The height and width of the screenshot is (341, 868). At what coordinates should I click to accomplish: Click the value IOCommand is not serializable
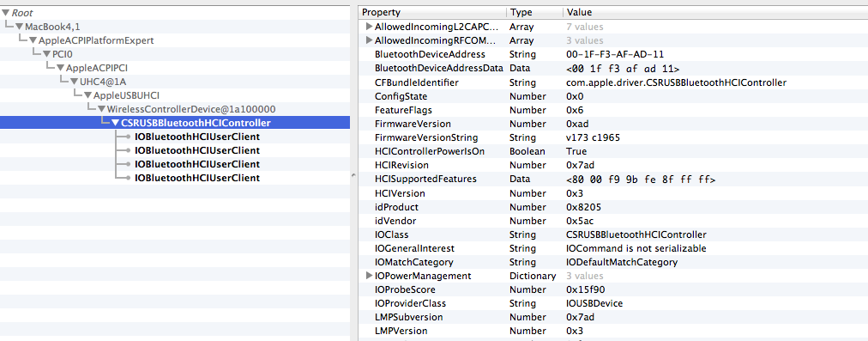[x=636, y=248]
